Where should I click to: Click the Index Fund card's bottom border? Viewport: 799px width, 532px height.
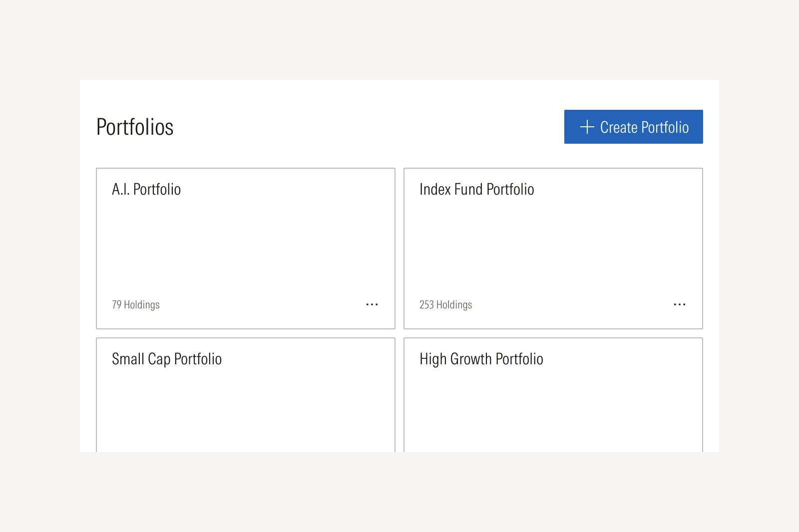tap(553, 328)
